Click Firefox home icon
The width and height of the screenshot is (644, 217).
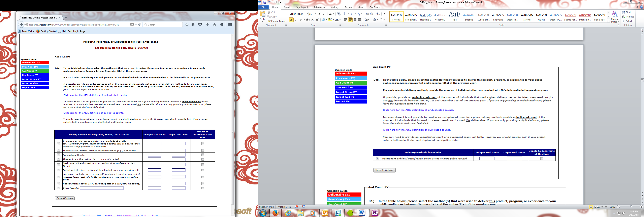[215, 25]
